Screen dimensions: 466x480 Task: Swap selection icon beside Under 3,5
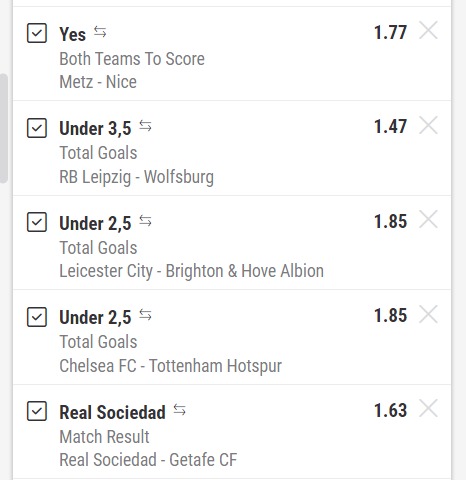[x=145, y=126]
